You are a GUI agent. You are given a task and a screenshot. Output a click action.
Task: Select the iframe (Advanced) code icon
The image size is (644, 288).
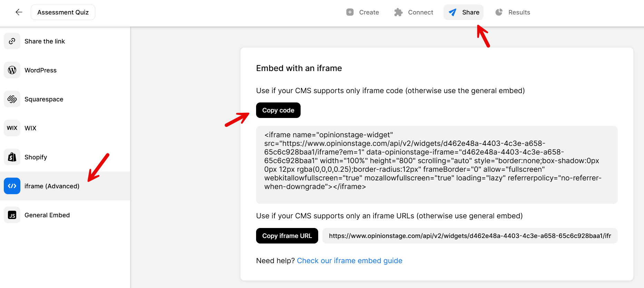[x=12, y=186]
